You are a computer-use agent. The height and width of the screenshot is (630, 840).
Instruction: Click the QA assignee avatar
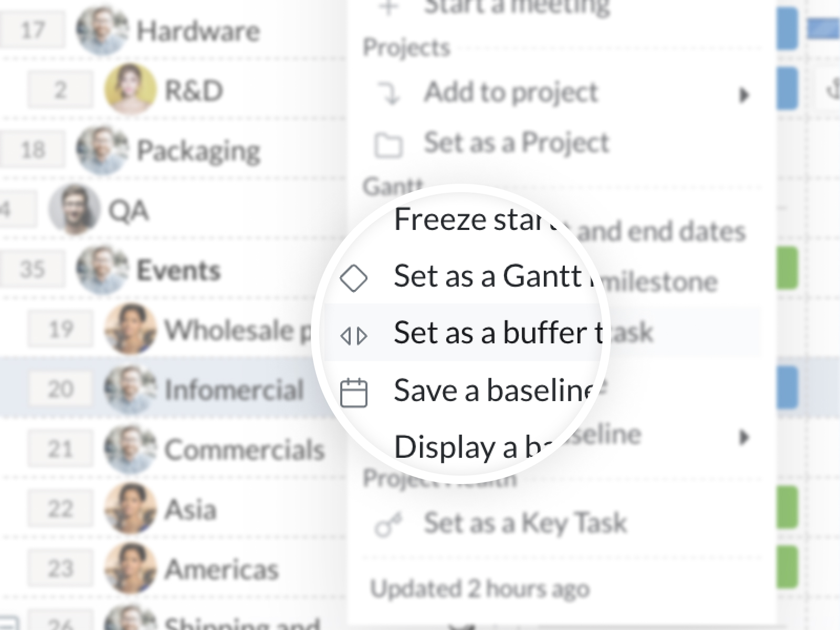74,210
